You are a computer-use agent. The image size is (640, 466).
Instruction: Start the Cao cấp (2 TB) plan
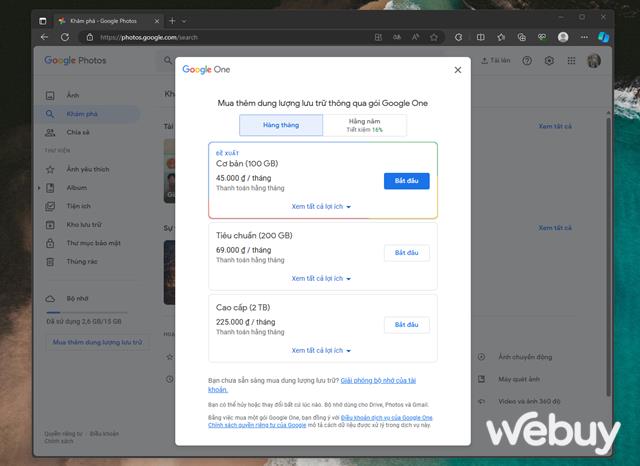[407, 324]
